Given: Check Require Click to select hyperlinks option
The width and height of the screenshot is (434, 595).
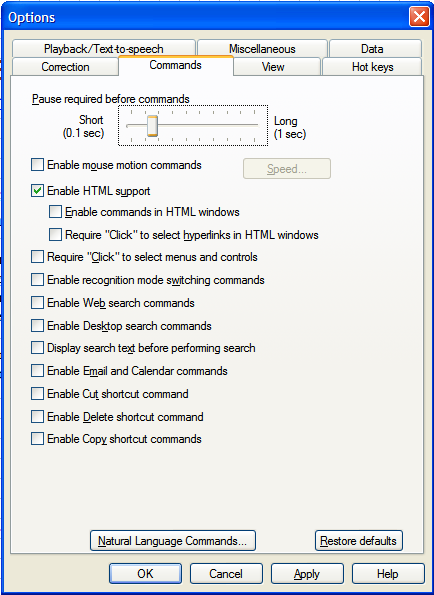Looking at the screenshot, I should pos(55,235).
